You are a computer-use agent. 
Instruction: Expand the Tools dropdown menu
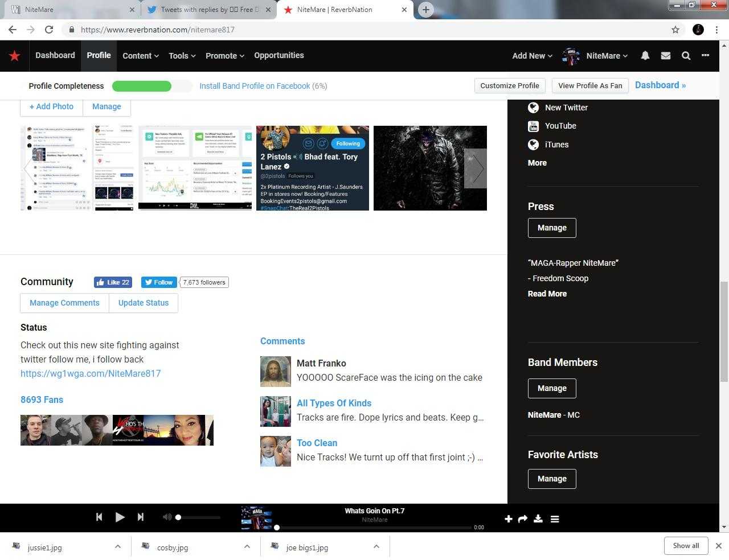pos(182,56)
